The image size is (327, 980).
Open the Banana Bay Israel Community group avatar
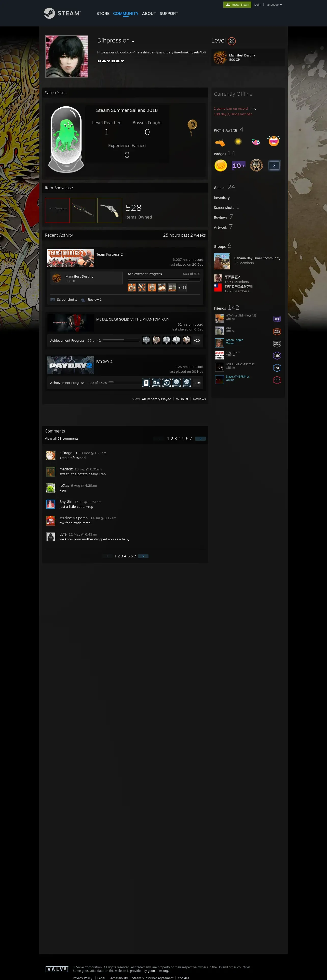pos(222,261)
